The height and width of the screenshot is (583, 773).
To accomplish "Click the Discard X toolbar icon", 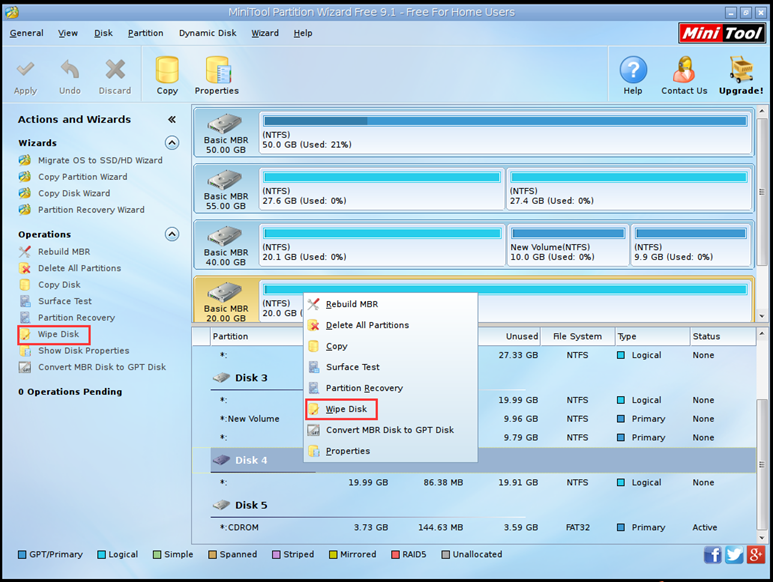I will 115,69.
